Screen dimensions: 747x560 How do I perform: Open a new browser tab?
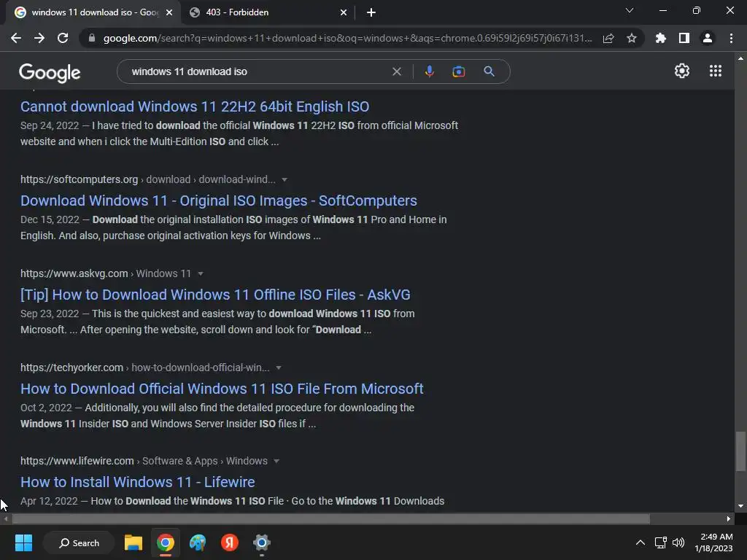pyautogui.click(x=371, y=12)
